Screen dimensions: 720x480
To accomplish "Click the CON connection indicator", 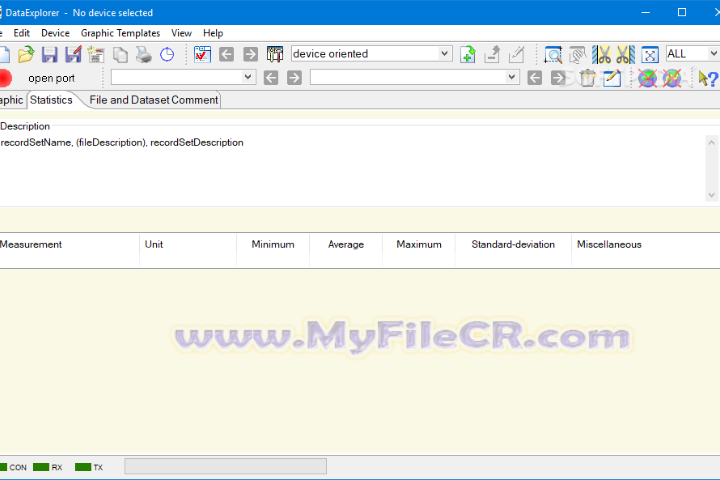I will click(4, 467).
